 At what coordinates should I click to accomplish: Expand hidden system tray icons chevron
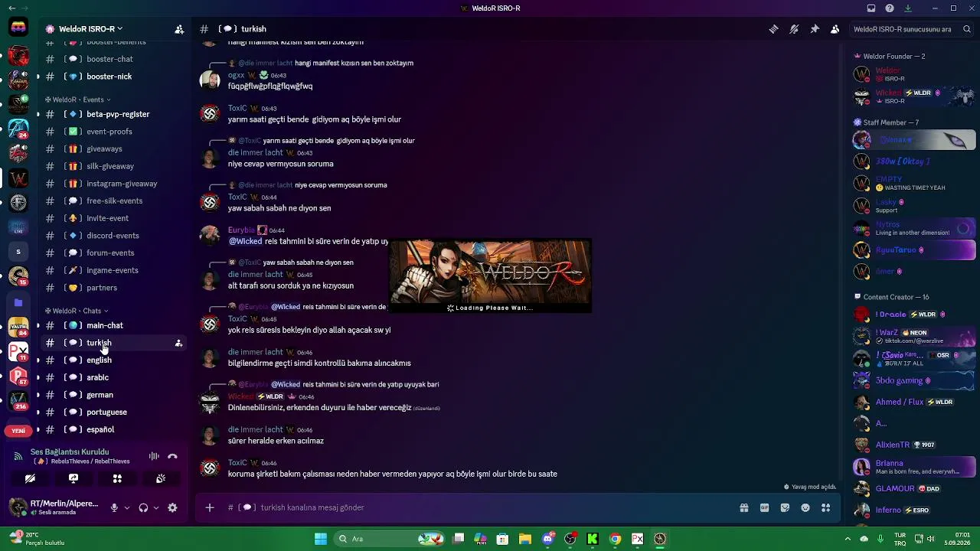point(848,539)
